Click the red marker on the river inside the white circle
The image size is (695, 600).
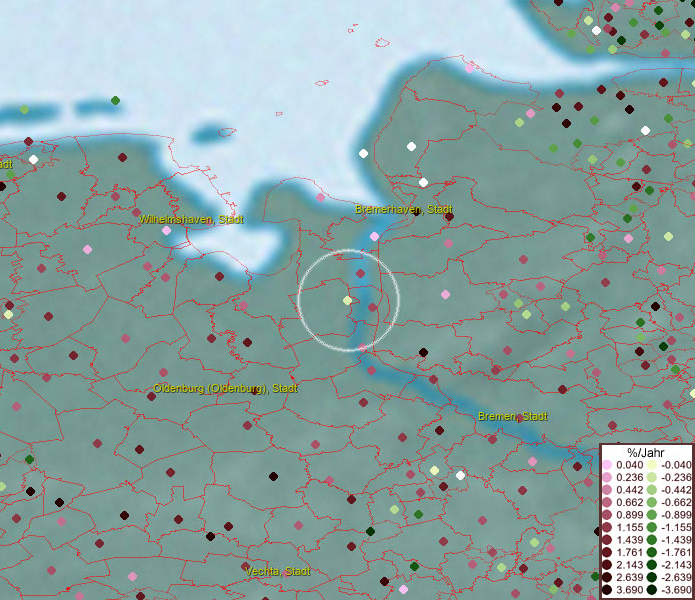(372, 308)
